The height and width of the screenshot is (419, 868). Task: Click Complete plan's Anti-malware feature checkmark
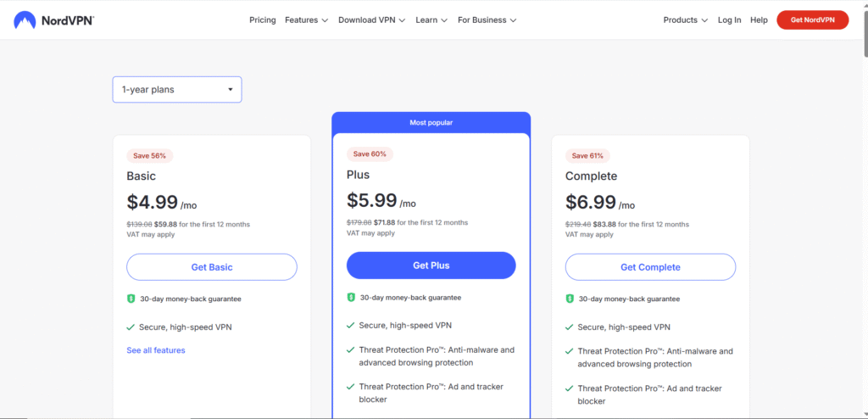tap(569, 351)
